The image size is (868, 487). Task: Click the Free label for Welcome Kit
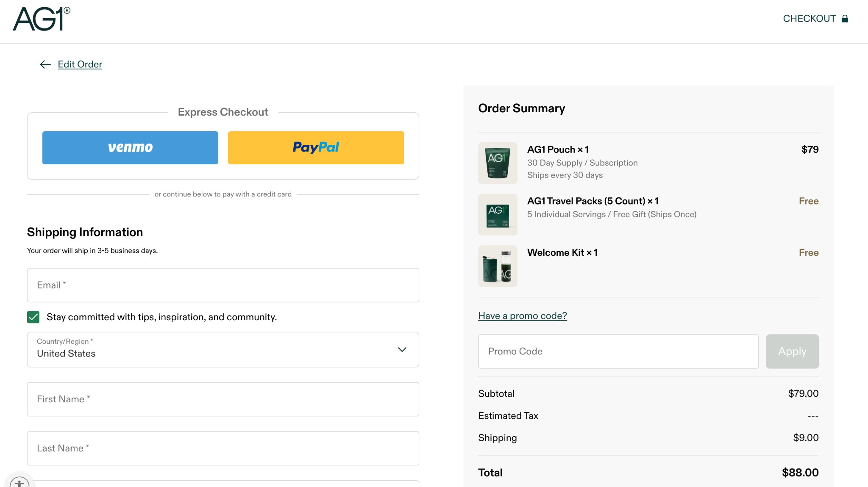(x=809, y=253)
